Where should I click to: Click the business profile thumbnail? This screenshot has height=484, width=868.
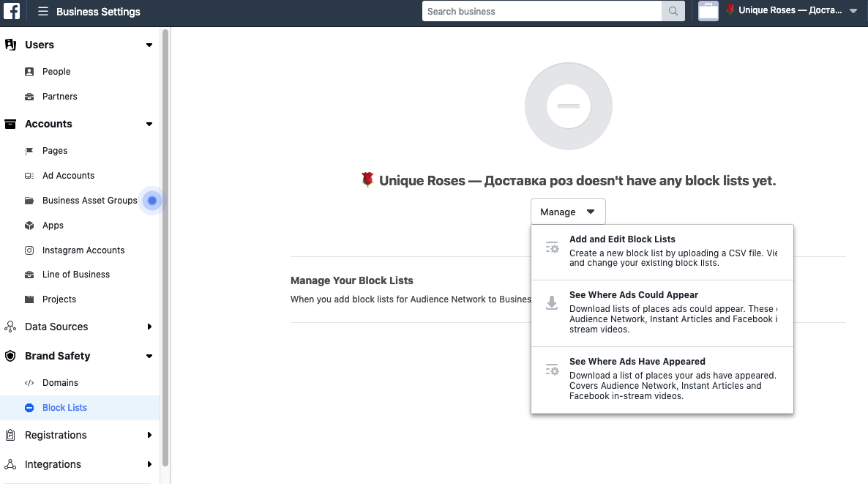point(708,11)
